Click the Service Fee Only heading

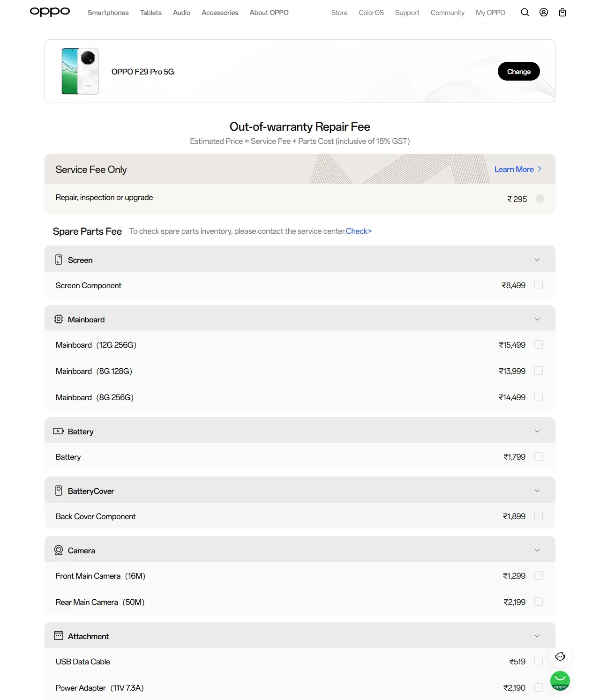(91, 169)
